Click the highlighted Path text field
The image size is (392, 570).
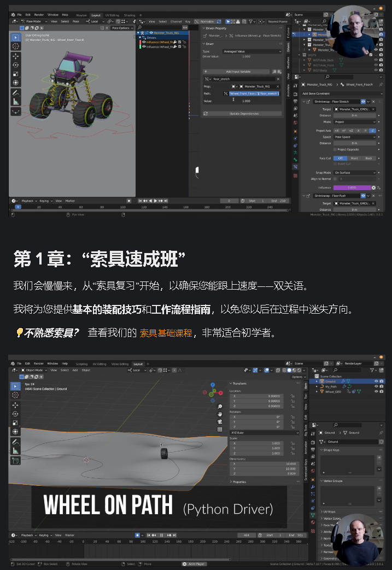click(254, 94)
